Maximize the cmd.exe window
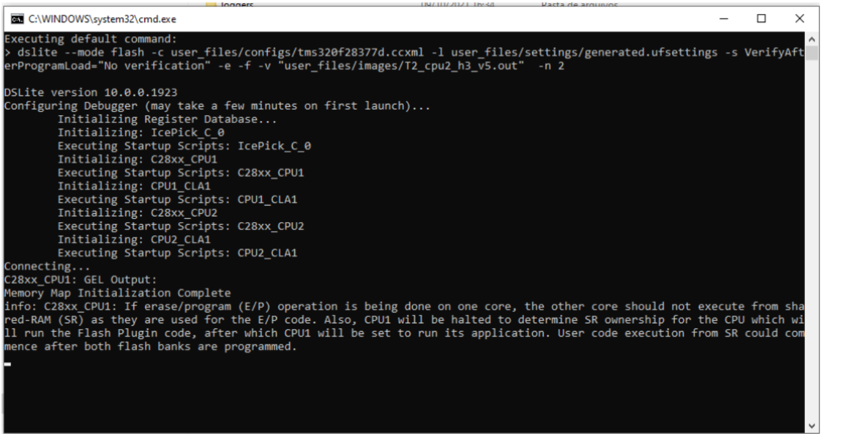The image size is (868, 434). tap(762, 21)
